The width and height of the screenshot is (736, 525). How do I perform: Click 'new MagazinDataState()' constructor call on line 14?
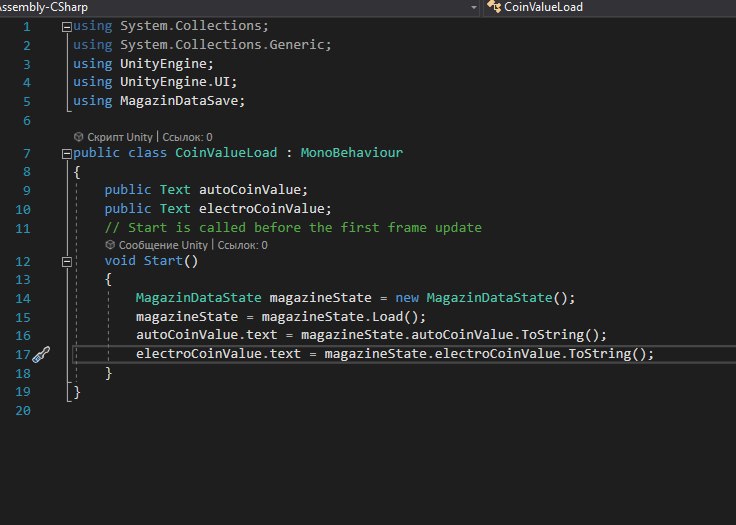tap(481, 298)
